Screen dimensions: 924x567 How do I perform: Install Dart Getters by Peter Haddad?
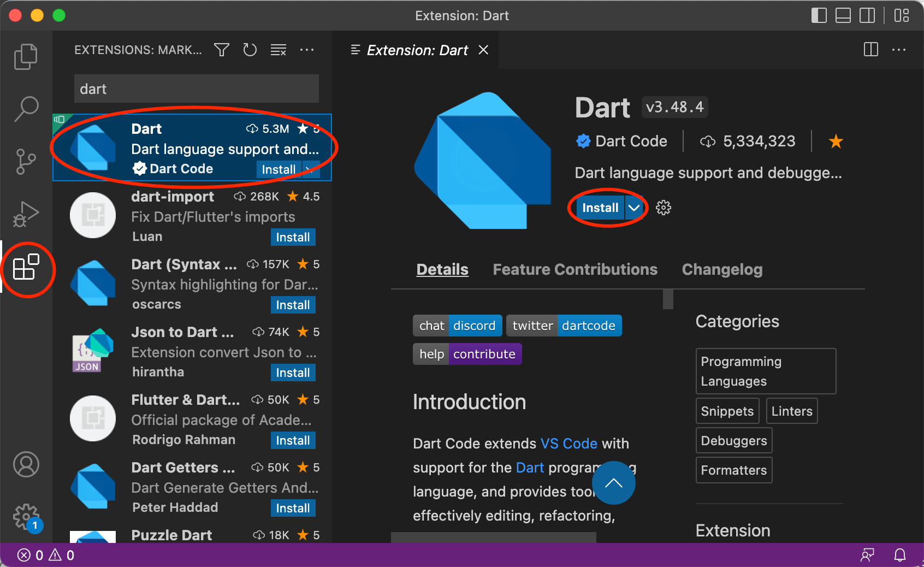tap(293, 508)
